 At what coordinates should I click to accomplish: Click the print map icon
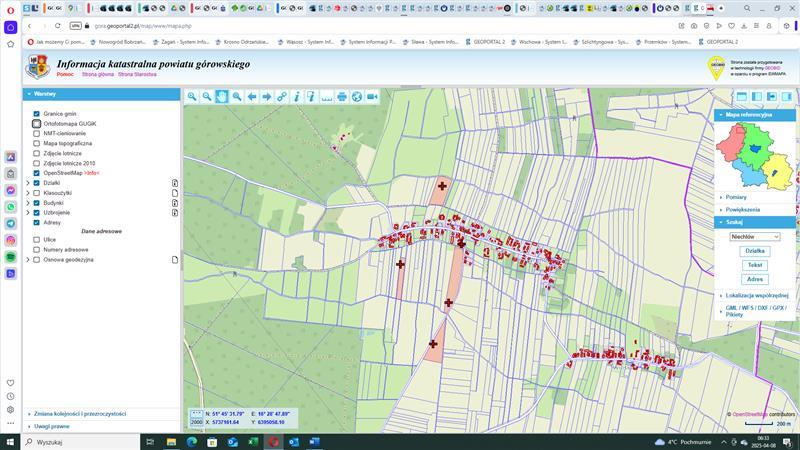click(x=342, y=96)
